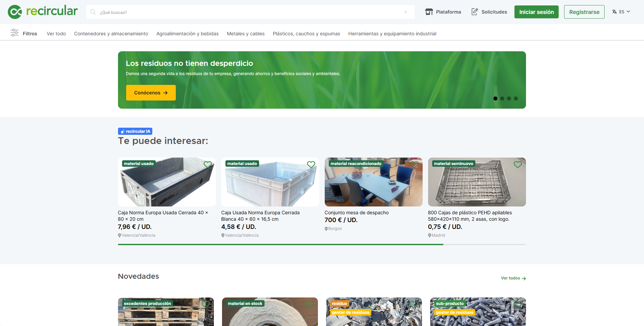Click the 'material reacondicionado' tag
The height and width of the screenshot is (326, 644).
click(356, 164)
